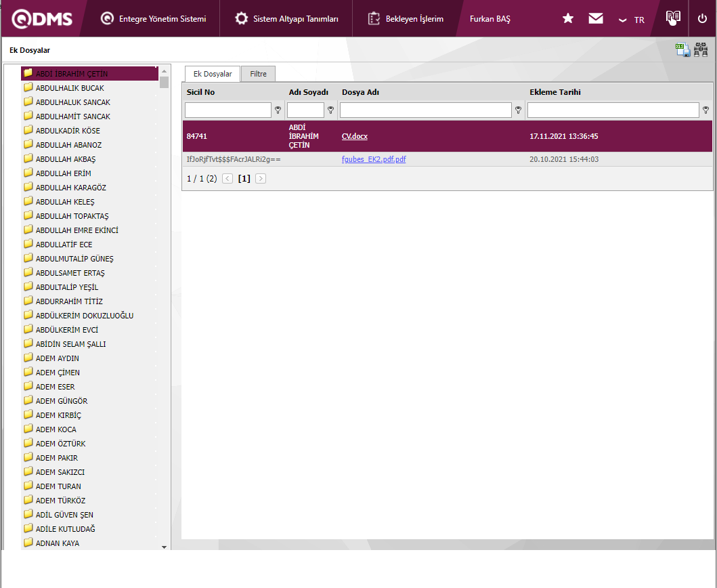Export list with the XLS save icon
717x588 pixels.
tap(682, 50)
